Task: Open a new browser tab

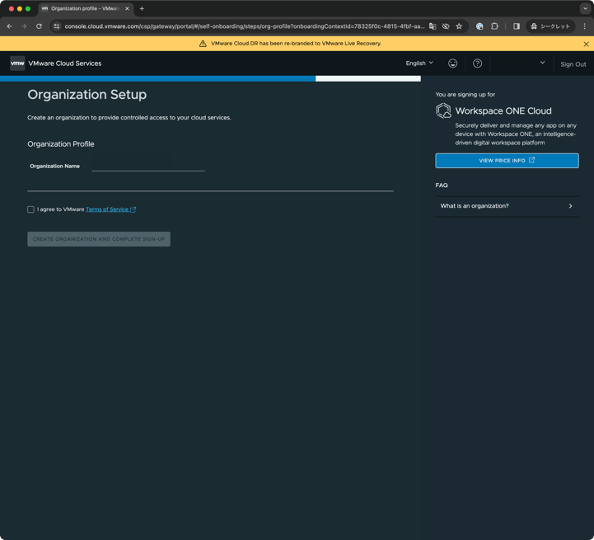Action: coord(142,8)
